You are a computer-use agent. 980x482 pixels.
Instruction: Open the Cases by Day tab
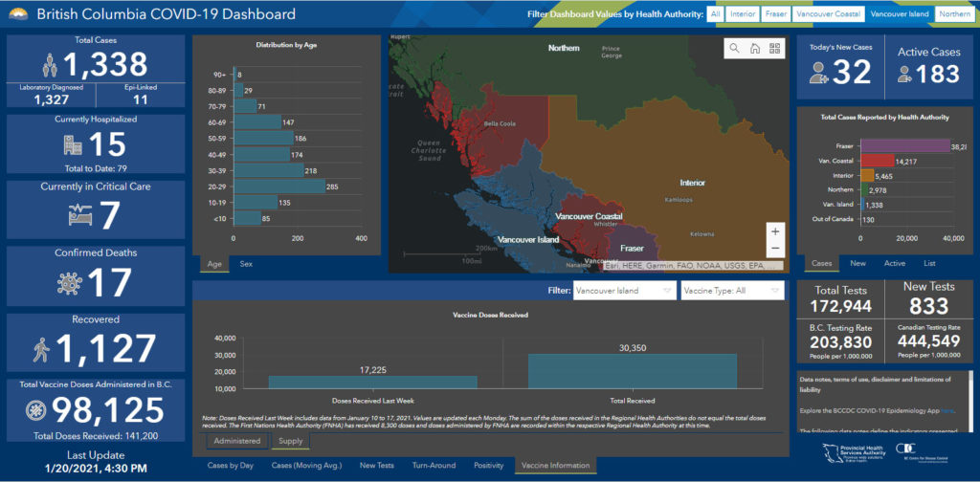(x=229, y=465)
